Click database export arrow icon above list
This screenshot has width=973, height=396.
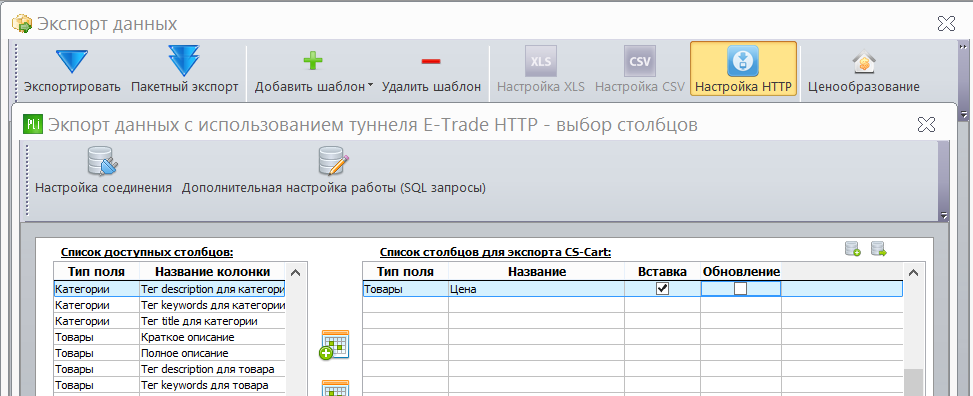pos(878,249)
